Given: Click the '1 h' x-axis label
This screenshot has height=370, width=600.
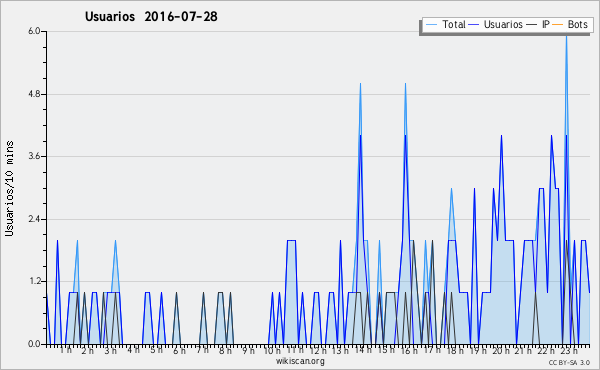Looking at the screenshot, I should [x=66, y=350].
